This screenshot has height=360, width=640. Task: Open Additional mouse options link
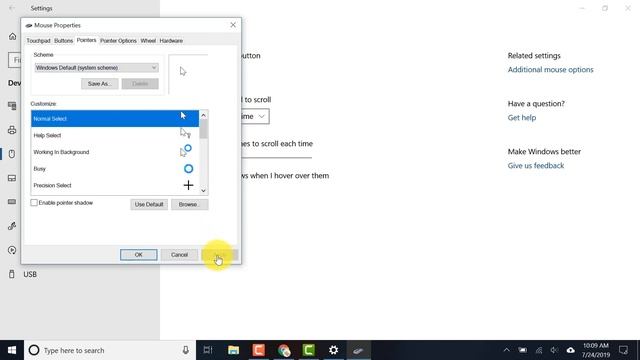click(550, 70)
